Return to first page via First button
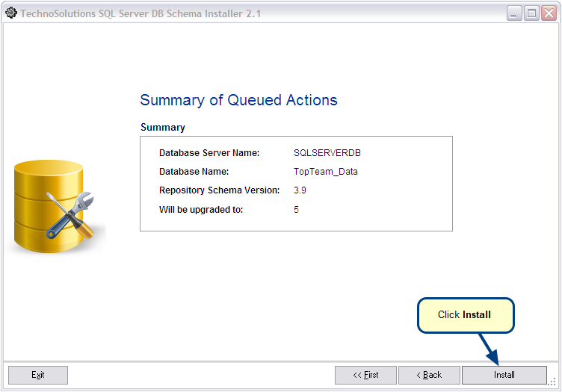Viewport: 562px width, 392px height. [365, 375]
